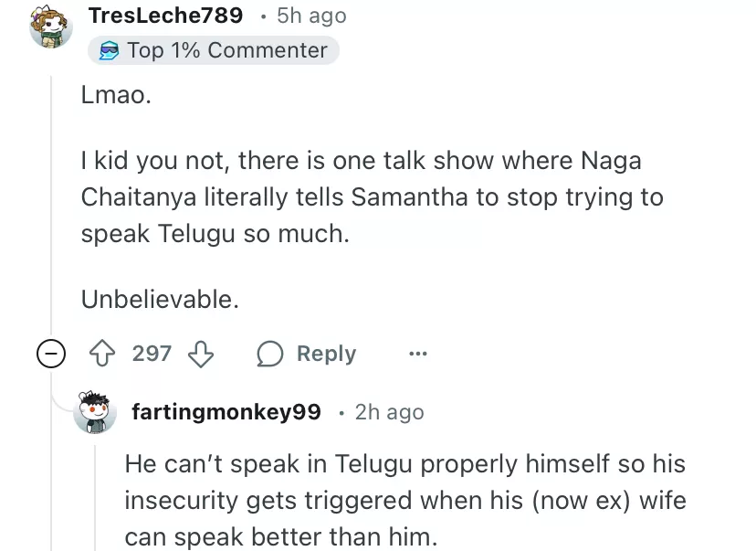The height and width of the screenshot is (551, 756).
Task: Downvote TresLeche789's comment
Action: pyautogui.click(x=200, y=354)
